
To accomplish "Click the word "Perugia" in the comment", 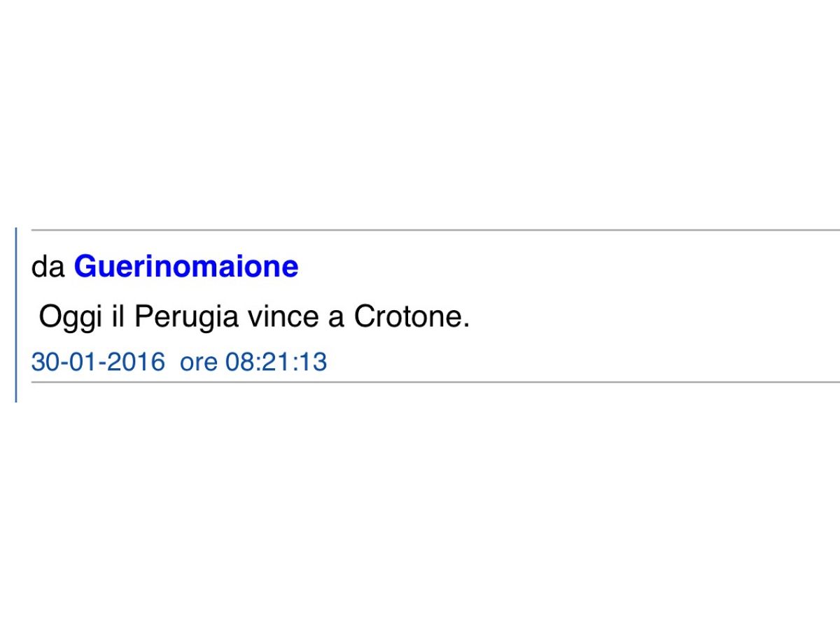I will tap(181, 318).
